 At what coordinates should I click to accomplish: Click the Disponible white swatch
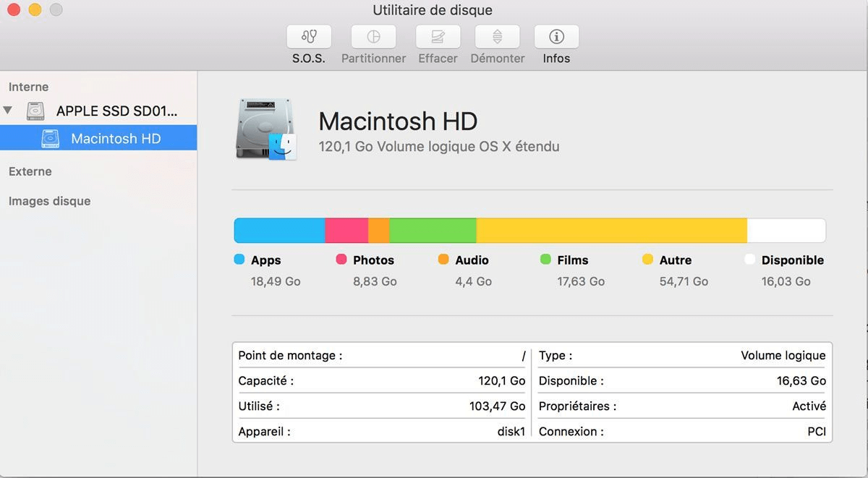pyautogui.click(x=749, y=260)
